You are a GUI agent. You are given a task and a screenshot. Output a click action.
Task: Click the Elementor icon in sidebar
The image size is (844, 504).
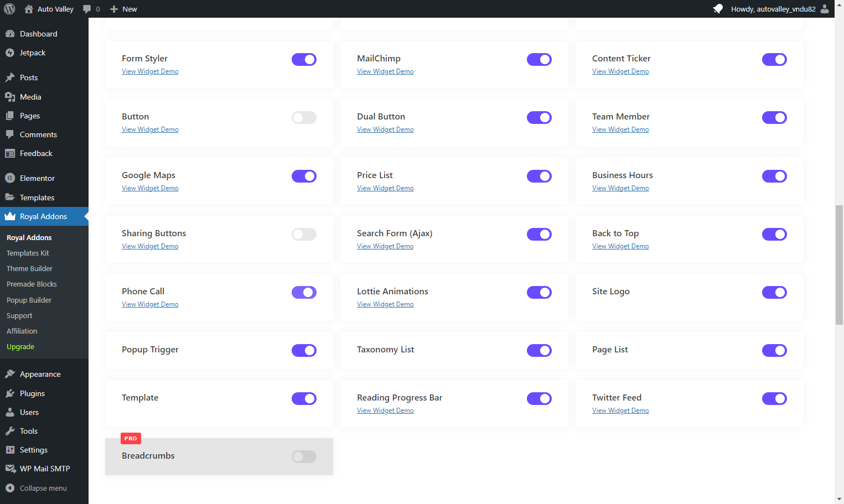point(10,178)
